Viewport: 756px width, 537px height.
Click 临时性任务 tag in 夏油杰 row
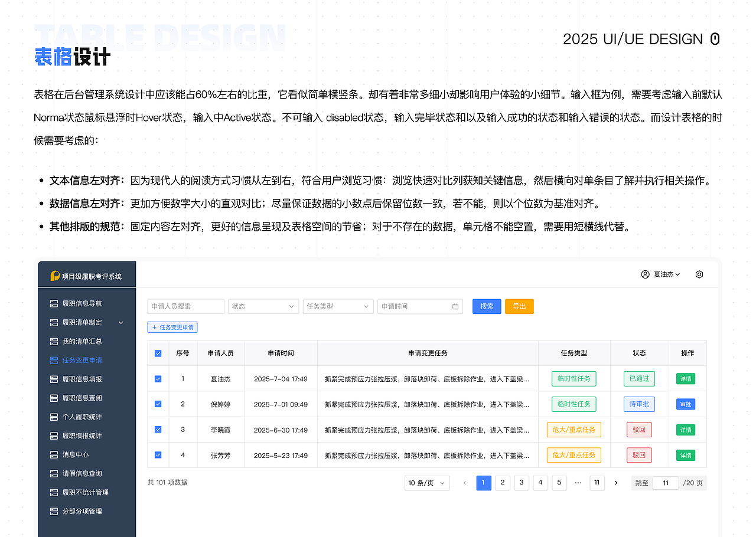coord(574,379)
